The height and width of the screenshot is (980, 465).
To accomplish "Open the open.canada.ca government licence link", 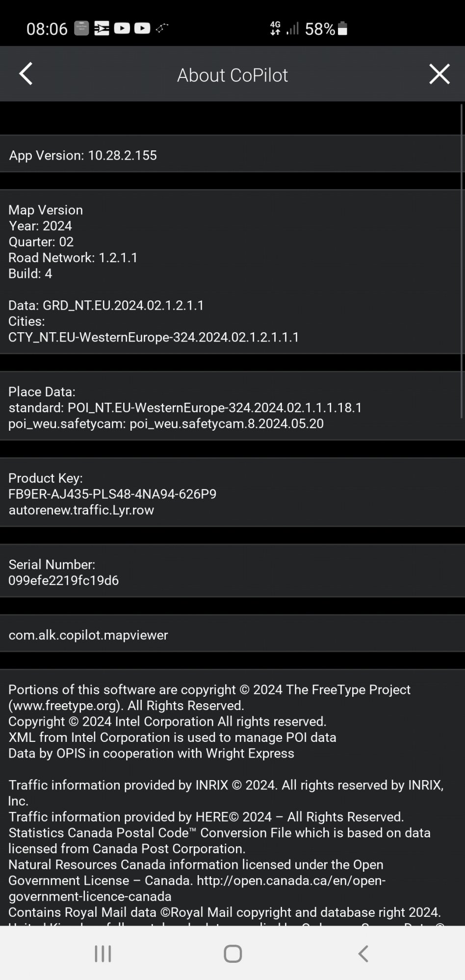I will pos(291,881).
